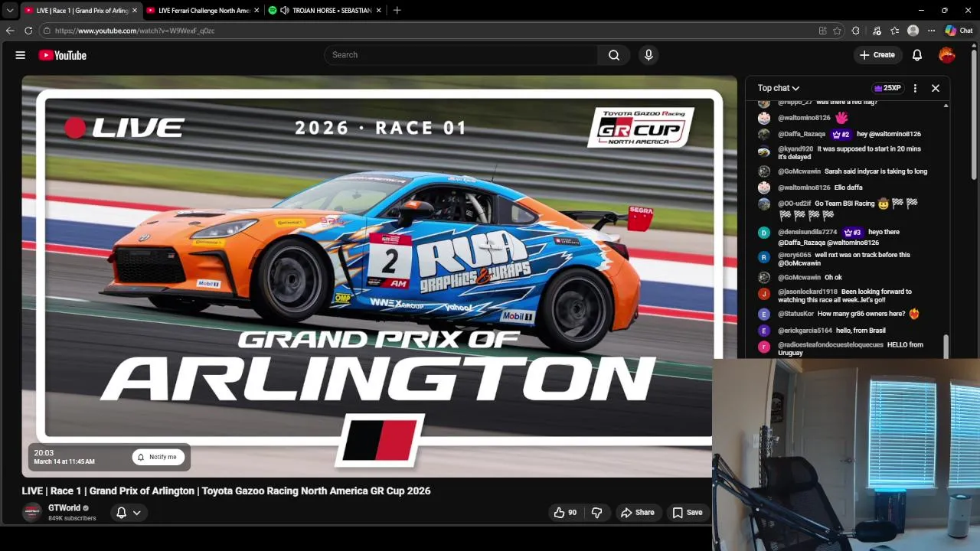Click @Daffa_Razaqa chat username
Viewport: 980px width, 551px height.
[802, 135]
